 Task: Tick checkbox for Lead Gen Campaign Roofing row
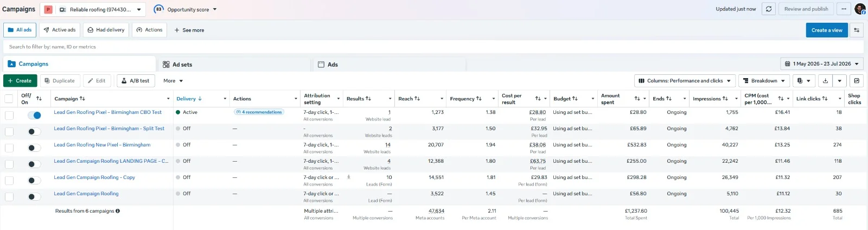9,196
